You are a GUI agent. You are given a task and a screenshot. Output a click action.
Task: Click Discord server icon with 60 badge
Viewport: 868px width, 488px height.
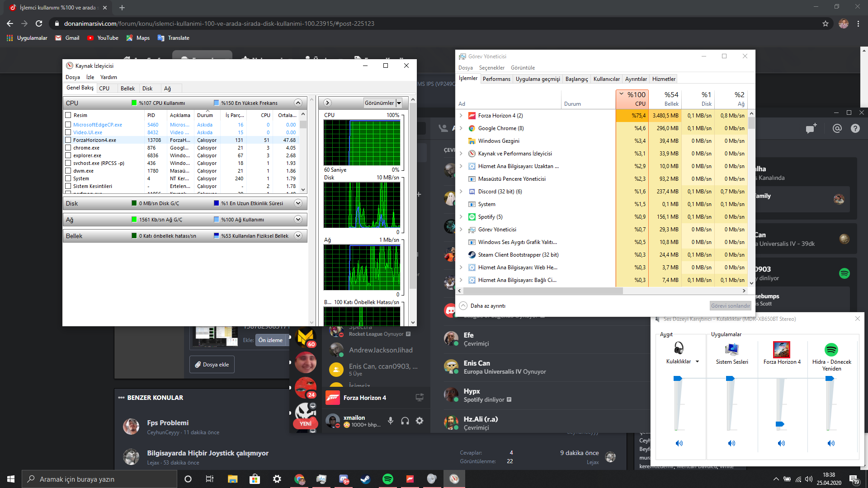(305, 337)
